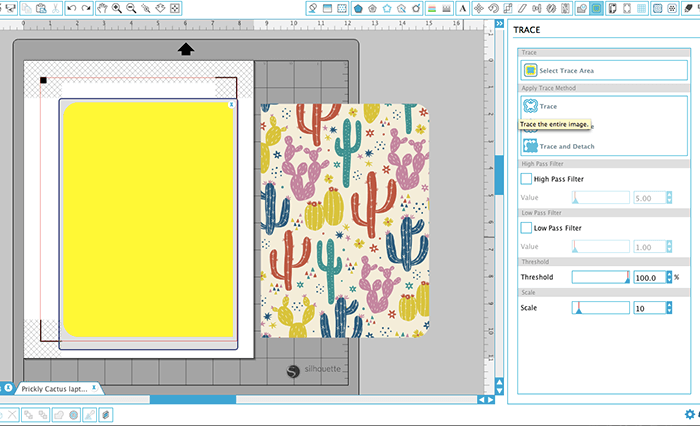Click the Select Trace Area icon

tap(530, 70)
